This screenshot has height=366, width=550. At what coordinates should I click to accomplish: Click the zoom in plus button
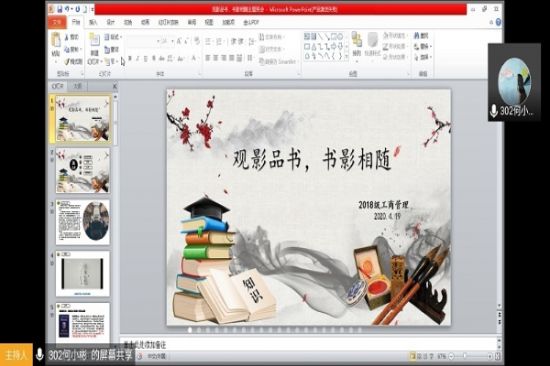490,356
